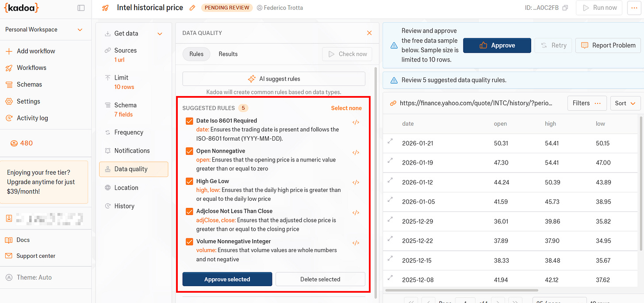Open the three-dot more options menu
The image size is (644, 303).
pyautogui.click(x=634, y=8)
